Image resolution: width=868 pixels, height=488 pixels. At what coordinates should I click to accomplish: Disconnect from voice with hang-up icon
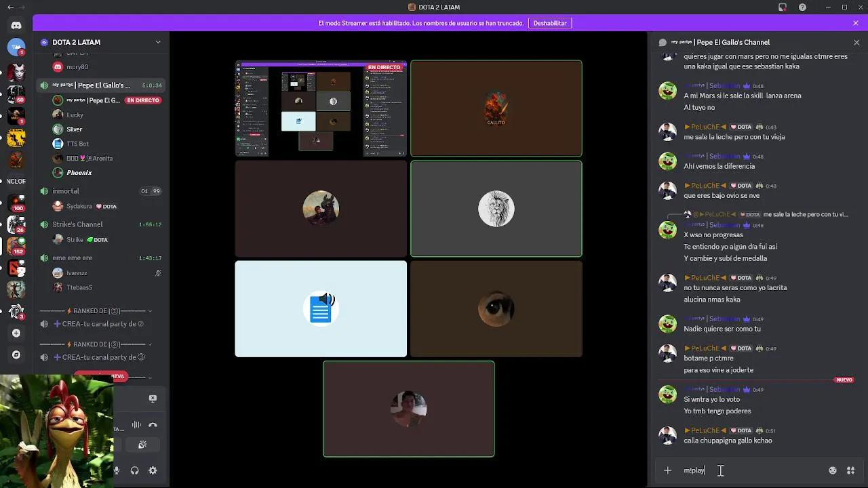click(153, 425)
